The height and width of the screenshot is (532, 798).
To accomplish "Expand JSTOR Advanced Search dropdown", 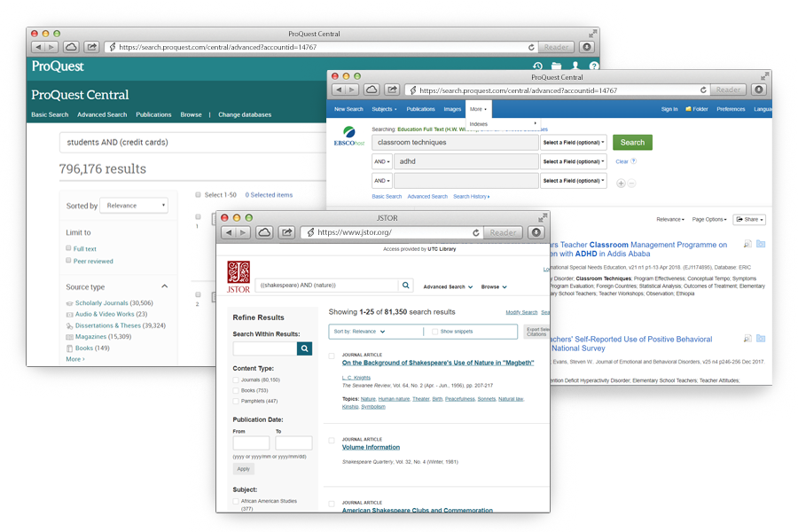I will pyautogui.click(x=448, y=287).
